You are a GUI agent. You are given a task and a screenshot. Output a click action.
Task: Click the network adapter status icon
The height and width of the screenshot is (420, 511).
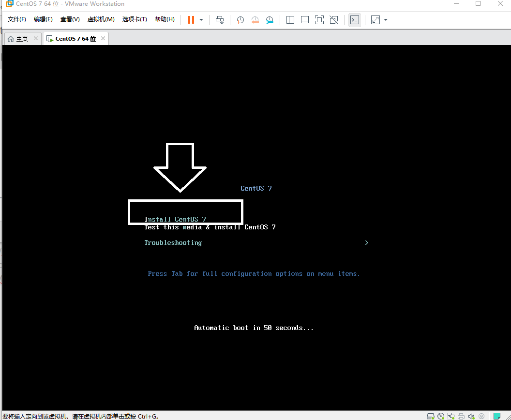[x=451, y=416]
